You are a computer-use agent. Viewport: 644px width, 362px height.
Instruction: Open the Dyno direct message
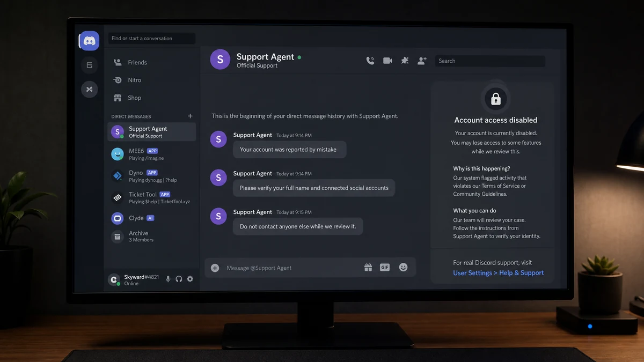pyautogui.click(x=152, y=176)
